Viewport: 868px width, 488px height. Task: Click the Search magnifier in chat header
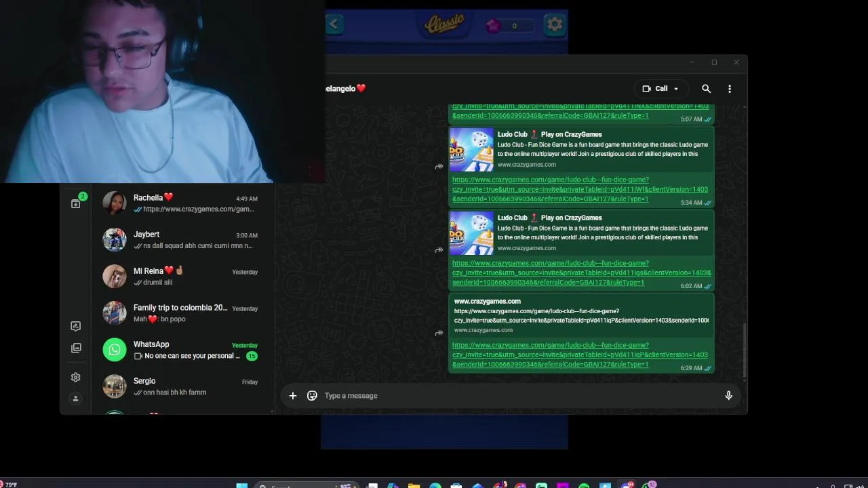[x=706, y=89]
